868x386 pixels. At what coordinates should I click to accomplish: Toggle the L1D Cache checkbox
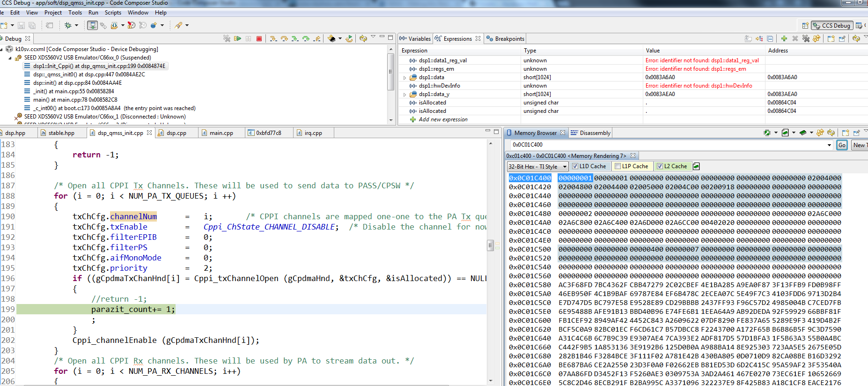tap(575, 166)
